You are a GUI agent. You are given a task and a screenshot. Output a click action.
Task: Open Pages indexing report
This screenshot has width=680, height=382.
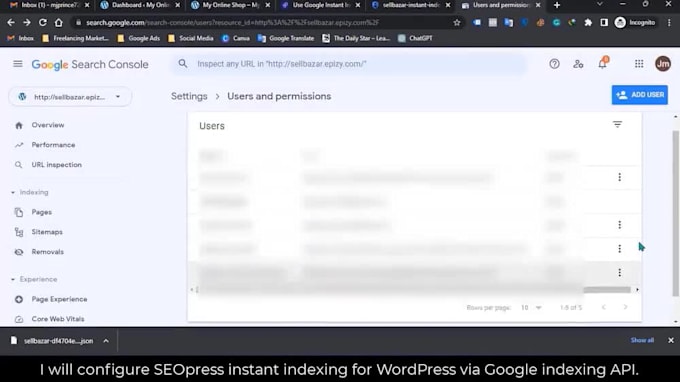click(42, 212)
